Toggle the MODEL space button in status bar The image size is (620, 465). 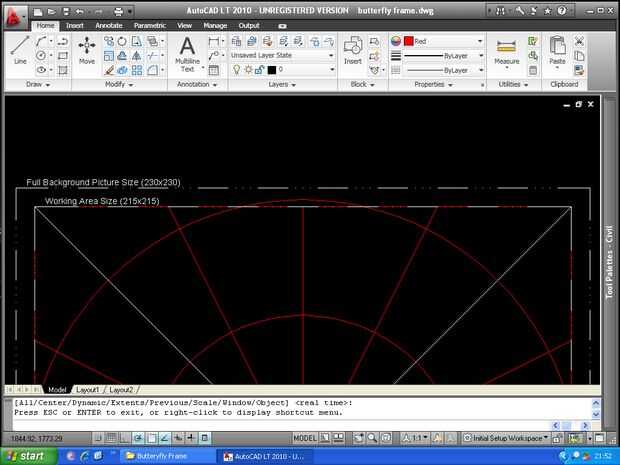(305, 438)
